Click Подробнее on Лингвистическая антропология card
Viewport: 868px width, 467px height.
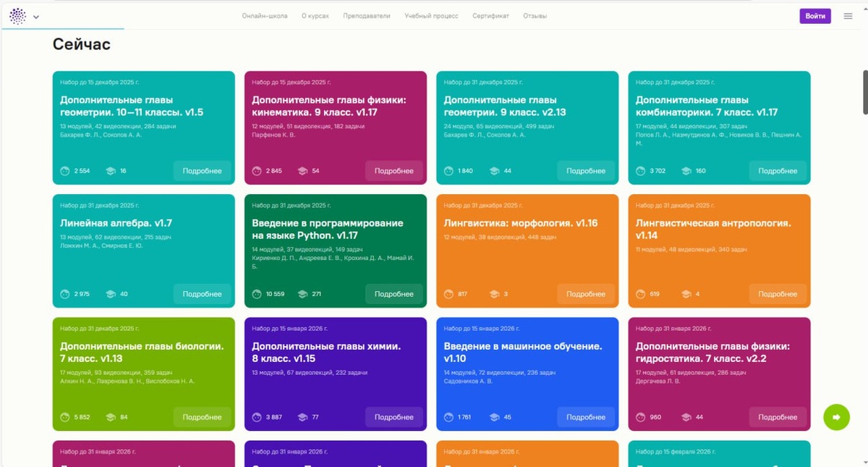778,294
